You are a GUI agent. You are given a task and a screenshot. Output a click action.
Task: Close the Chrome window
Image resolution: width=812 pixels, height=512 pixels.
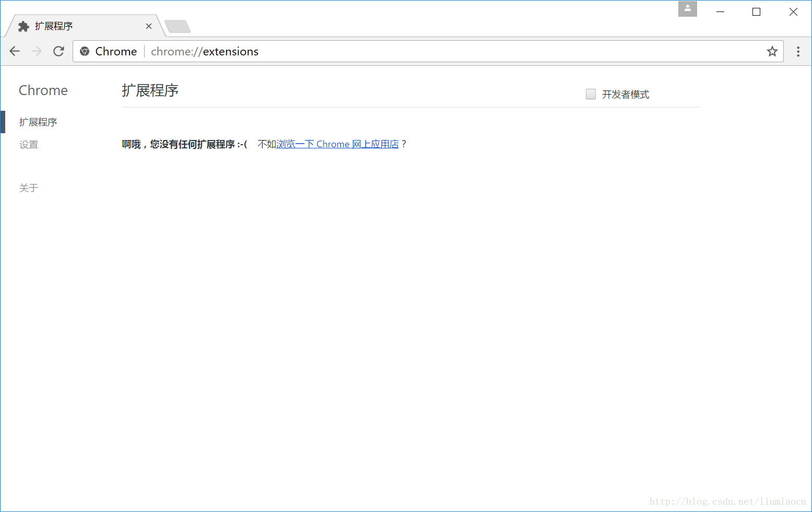point(793,11)
